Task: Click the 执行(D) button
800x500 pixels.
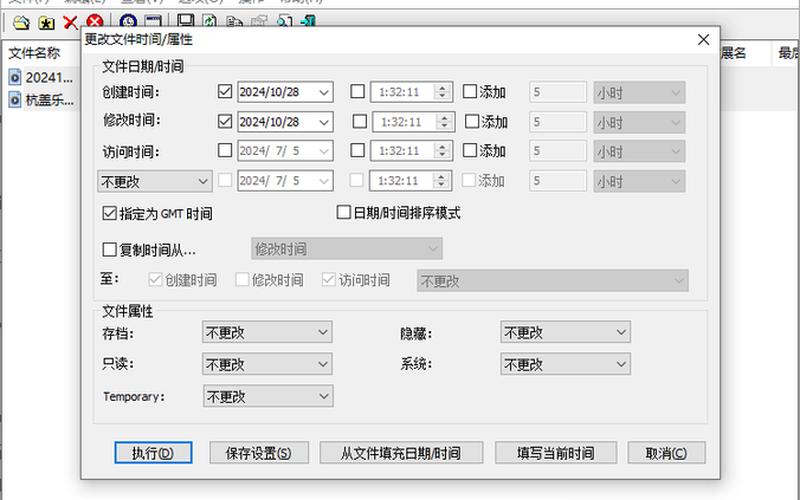Action: pyautogui.click(x=153, y=453)
